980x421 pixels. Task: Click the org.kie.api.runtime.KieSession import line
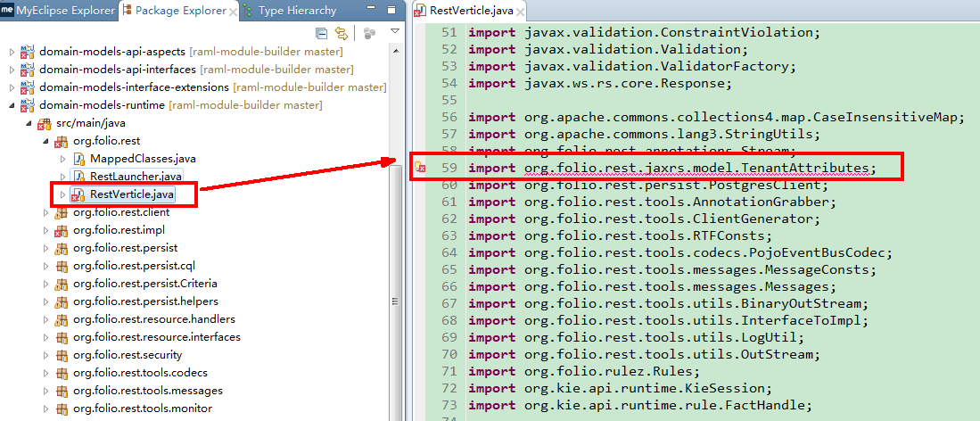620,389
